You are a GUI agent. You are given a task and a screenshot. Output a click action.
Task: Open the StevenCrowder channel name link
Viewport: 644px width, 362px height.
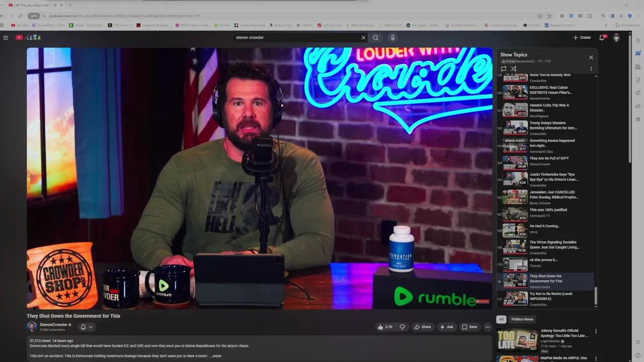[53, 325]
